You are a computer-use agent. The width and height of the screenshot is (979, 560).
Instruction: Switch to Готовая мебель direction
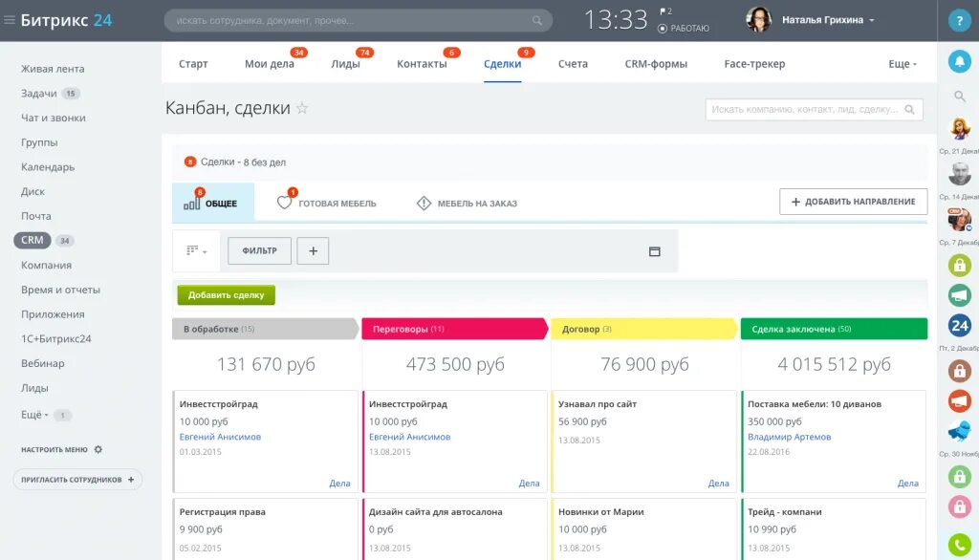327,203
